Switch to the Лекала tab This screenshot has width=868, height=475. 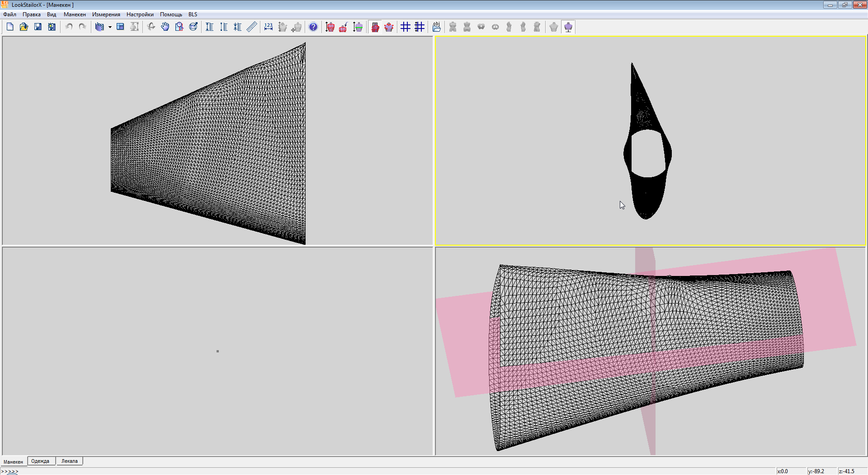click(x=69, y=461)
